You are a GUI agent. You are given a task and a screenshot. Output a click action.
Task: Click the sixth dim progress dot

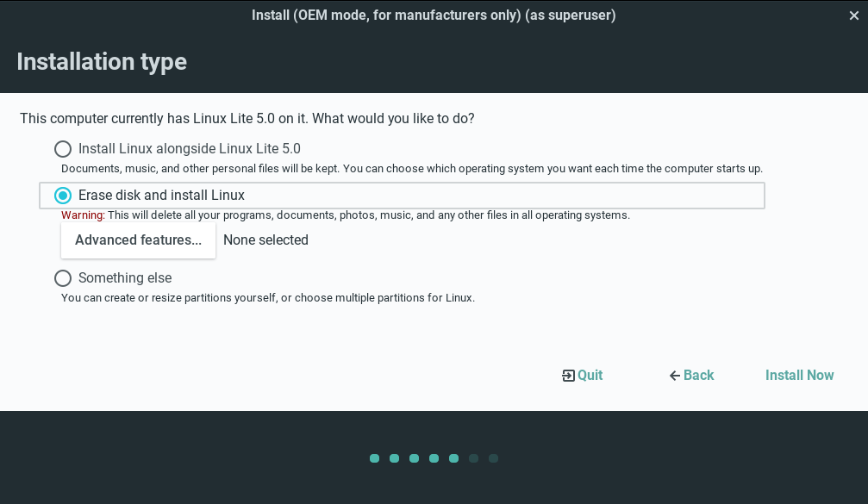[x=473, y=458]
